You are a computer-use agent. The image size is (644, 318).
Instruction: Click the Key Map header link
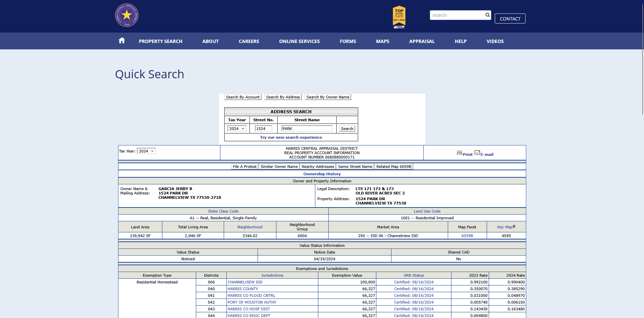(x=505, y=227)
